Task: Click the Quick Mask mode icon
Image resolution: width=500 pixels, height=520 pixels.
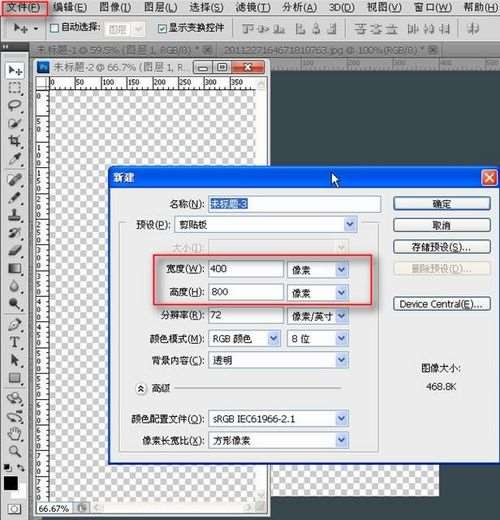Action: pos(14,509)
